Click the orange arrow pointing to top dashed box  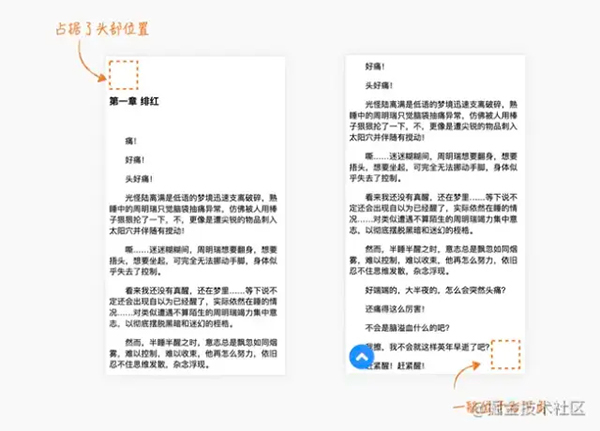91,61
